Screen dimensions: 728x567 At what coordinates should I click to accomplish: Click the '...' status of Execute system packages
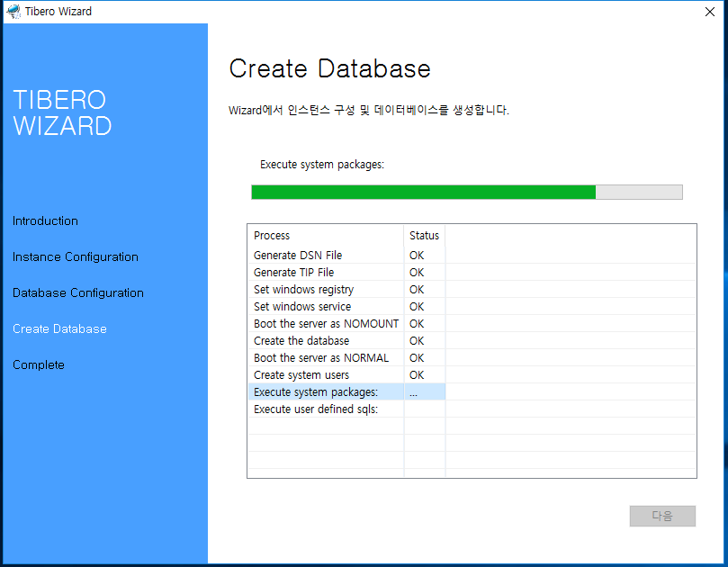(413, 393)
